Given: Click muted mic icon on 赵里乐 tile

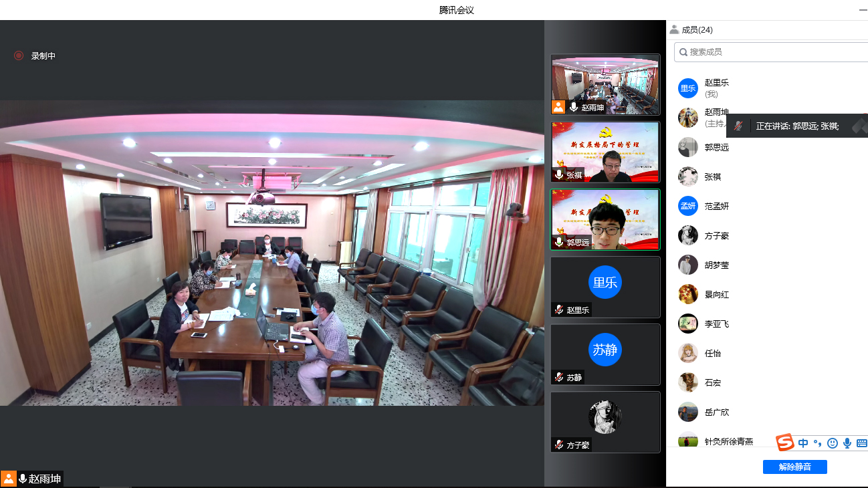Looking at the screenshot, I should click(559, 310).
